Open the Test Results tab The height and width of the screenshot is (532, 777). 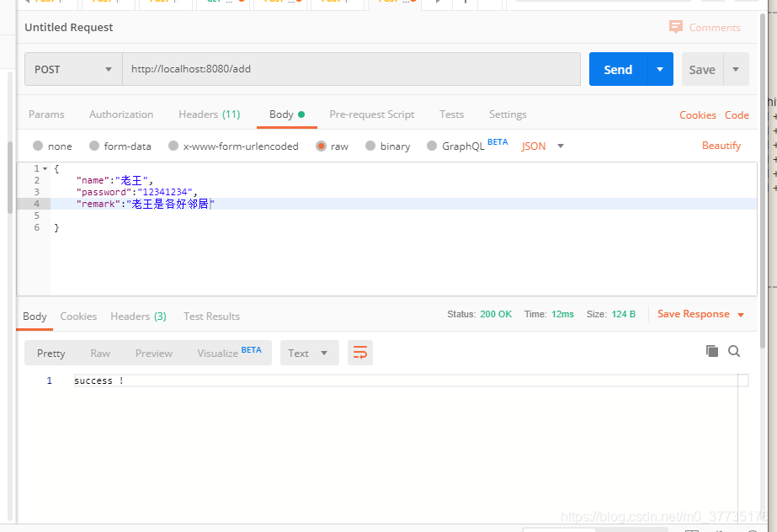pyautogui.click(x=211, y=316)
